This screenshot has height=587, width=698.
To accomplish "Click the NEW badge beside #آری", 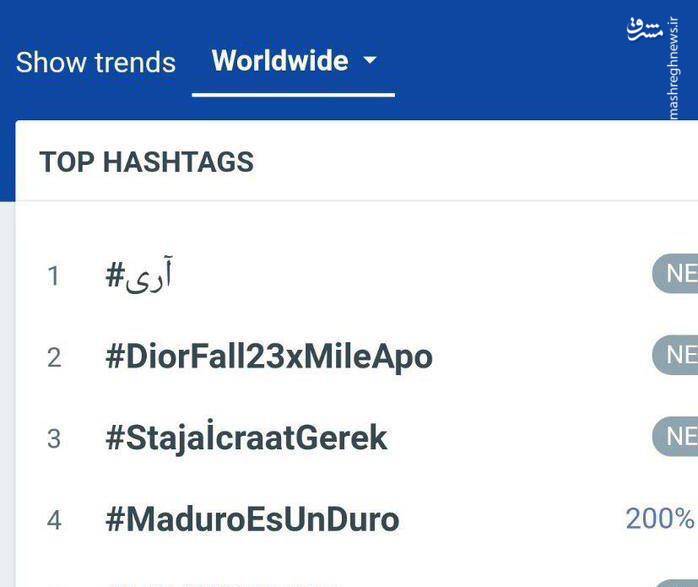I will [x=676, y=273].
